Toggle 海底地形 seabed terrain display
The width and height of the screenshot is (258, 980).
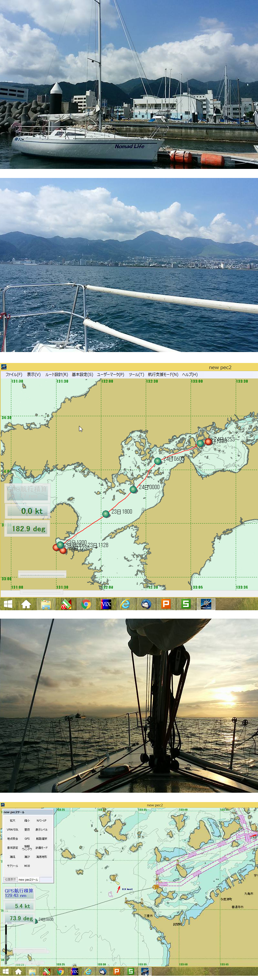click(42, 857)
